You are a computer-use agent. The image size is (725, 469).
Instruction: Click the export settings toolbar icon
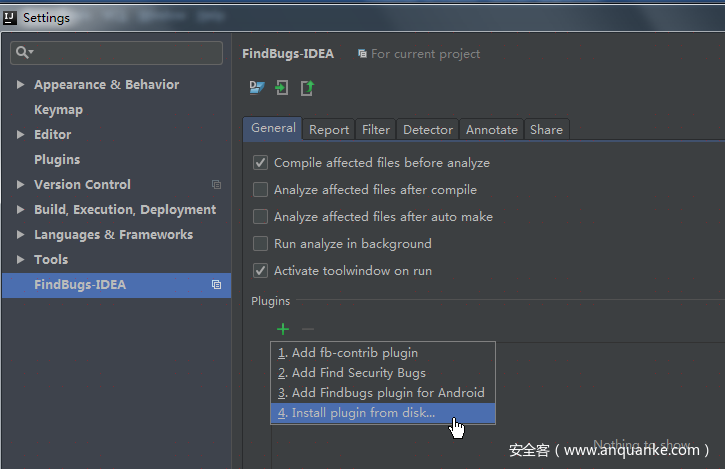307,87
